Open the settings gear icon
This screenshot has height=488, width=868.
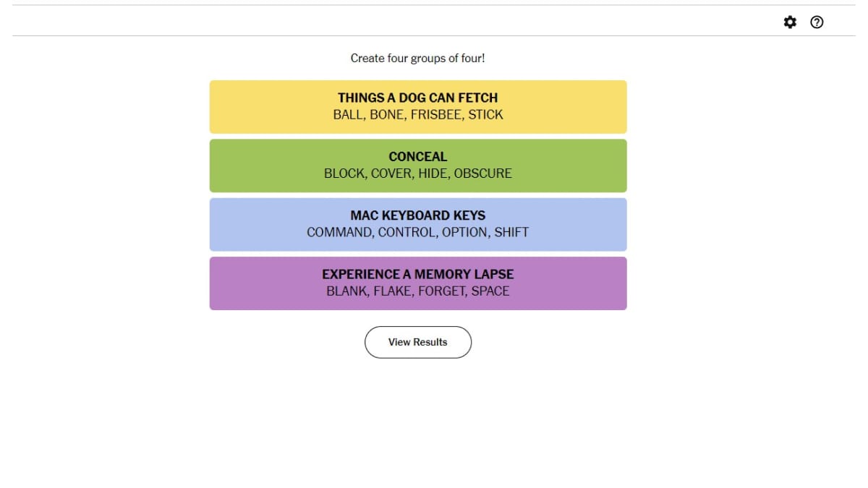click(790, 22)
